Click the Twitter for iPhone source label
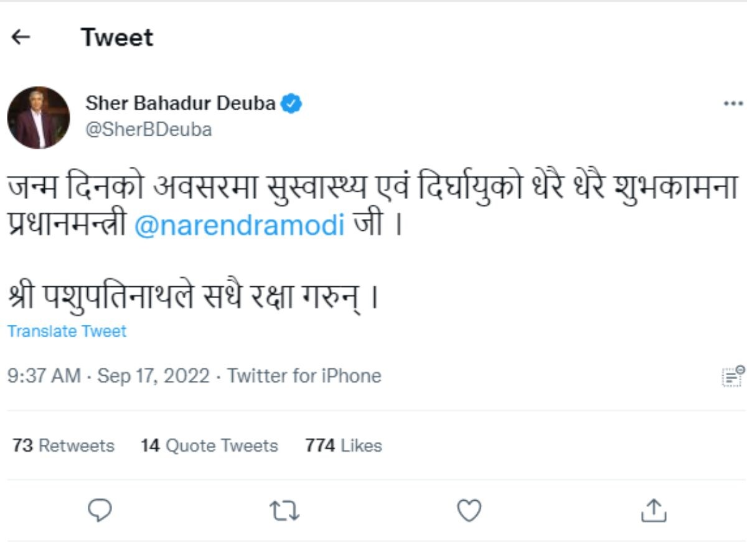The width and height of the screenshot is (747, 560). pyautogui.click(x=304, y=376)
